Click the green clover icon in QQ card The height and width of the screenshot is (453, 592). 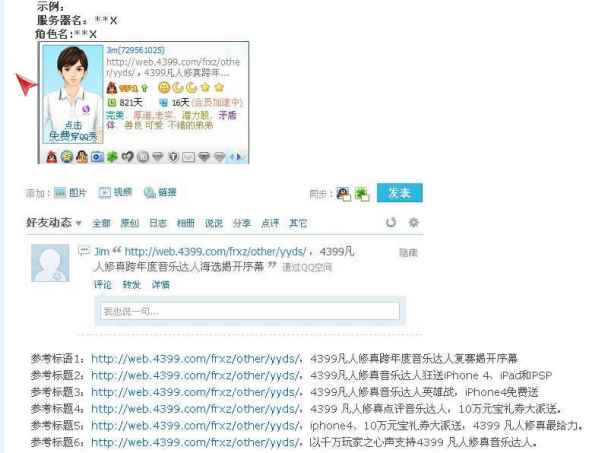pos(112,156)
